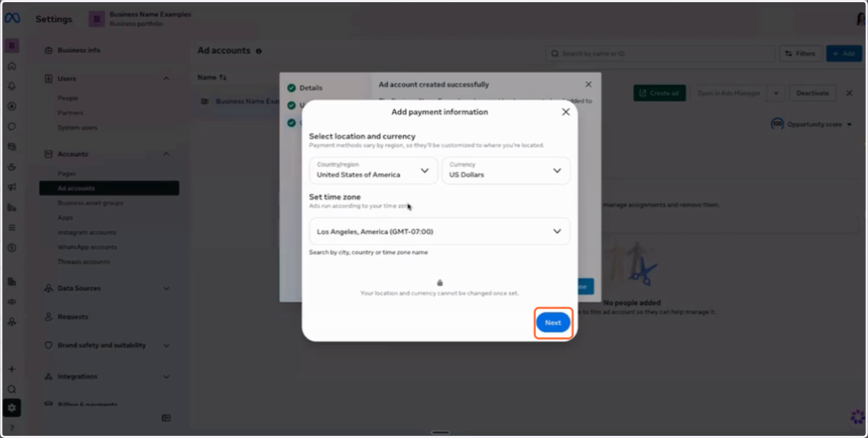
Task: Close the ad account details side panel
Action: click(849, 93)
